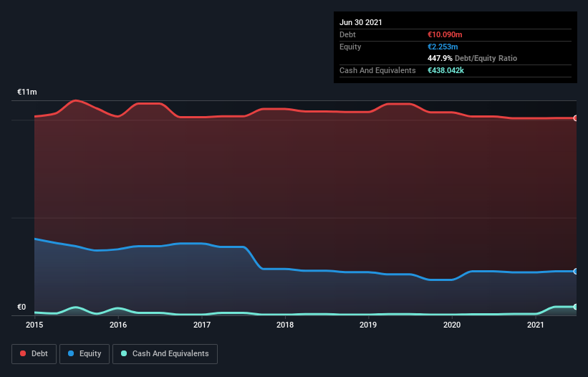Click the 2020 x-axis label
This screenshot has height=377, width=588.
pos(452,325)
